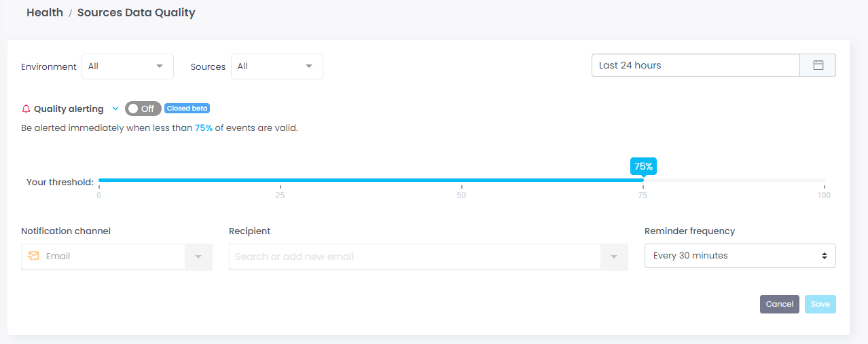Click the slider track at the 50 mark
The image size is (868, 344).
[x=462, y=180]
